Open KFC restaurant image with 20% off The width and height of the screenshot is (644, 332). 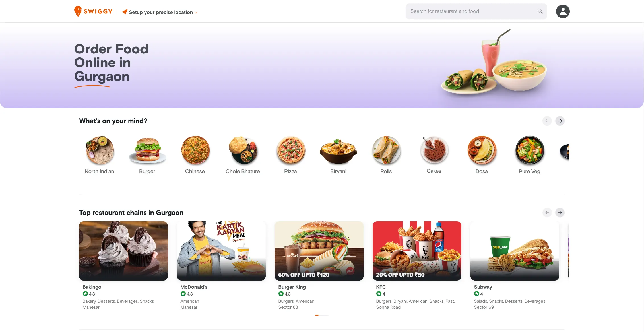click(x=417, y=251)
